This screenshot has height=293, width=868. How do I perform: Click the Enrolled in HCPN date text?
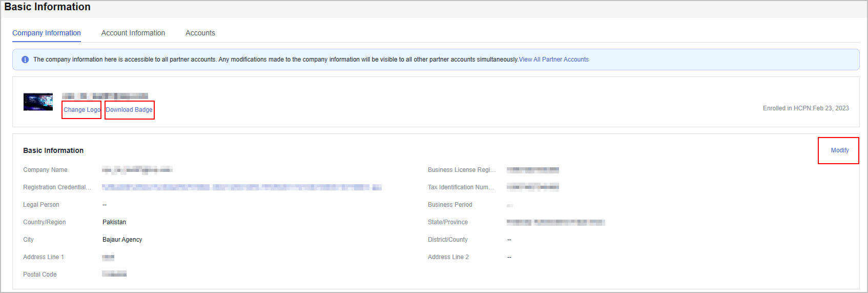[x=805, y=108]
